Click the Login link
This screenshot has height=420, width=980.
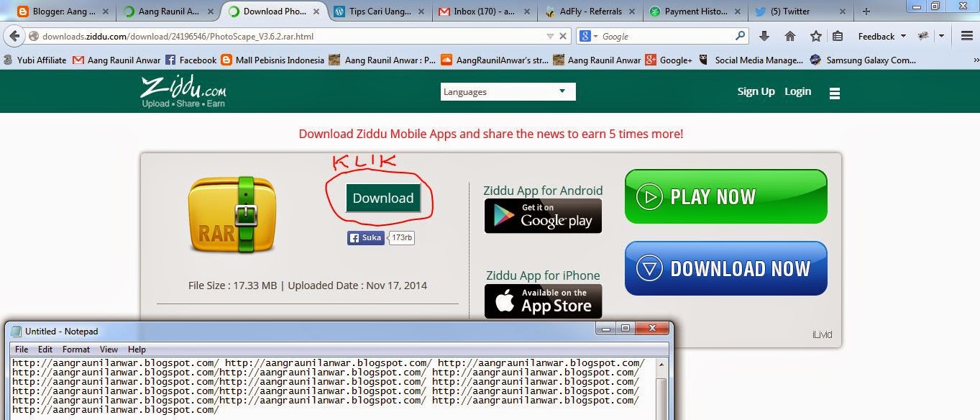pyautogui.click(x=797, y=91)
